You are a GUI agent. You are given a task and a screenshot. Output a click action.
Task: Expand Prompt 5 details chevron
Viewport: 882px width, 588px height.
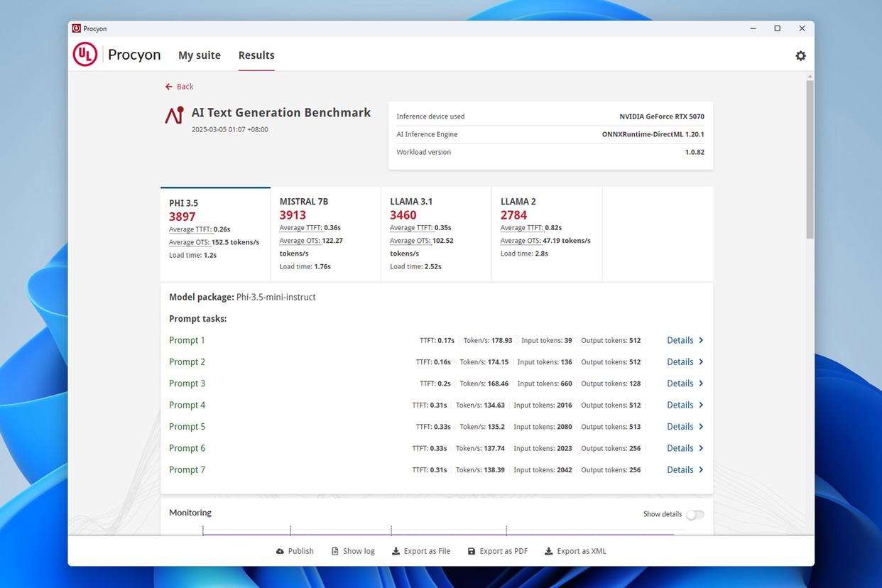click(x=701, y=426)
